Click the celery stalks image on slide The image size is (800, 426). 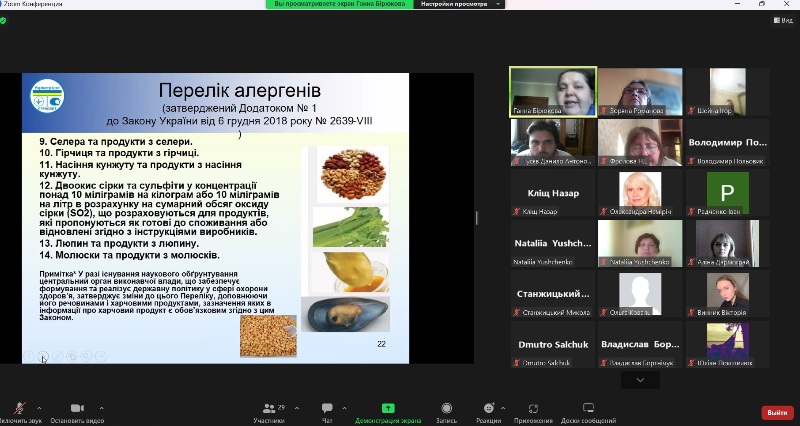pos(351,227)
